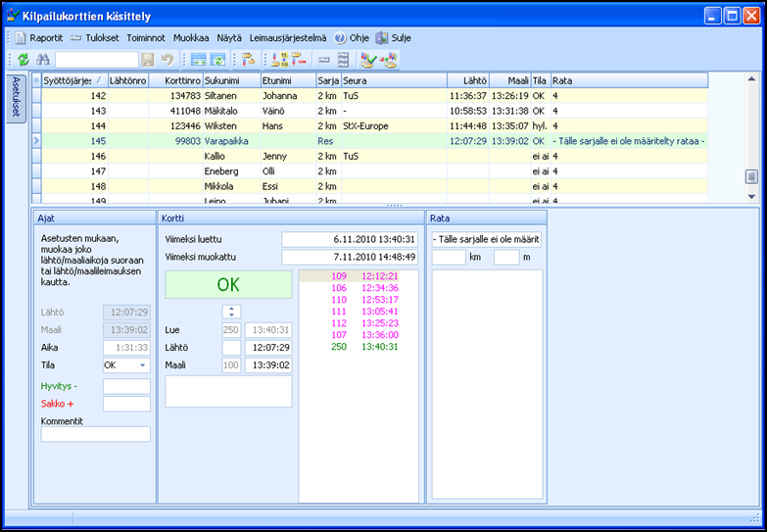Select the Kallio Jenny row
This screenshot has width=767, height=532.
[x=375, y=157]
